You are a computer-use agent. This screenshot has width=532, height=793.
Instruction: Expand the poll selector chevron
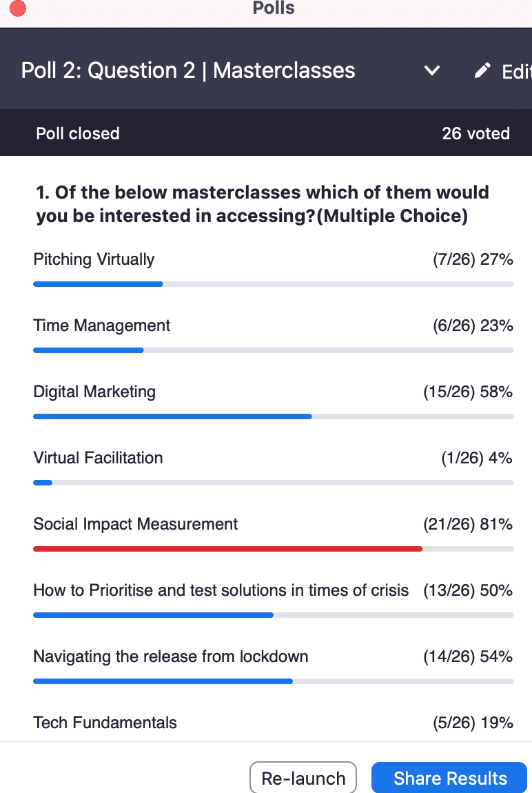[432, 70]
